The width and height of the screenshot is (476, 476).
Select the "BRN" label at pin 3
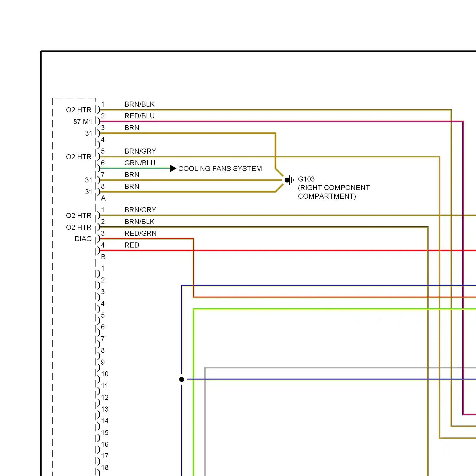point(132,128)
